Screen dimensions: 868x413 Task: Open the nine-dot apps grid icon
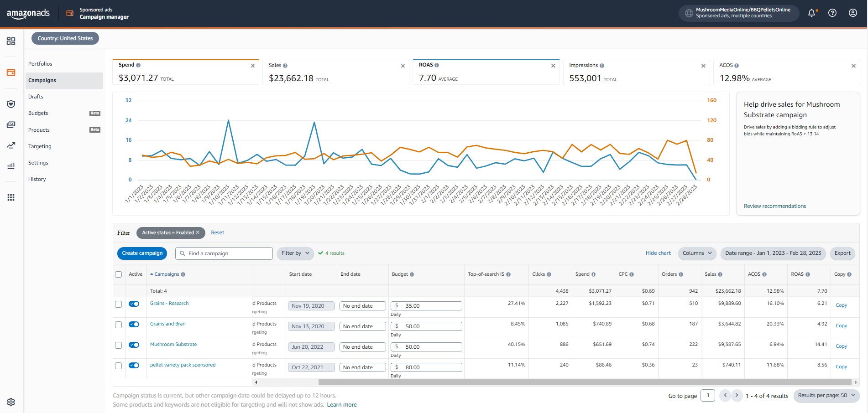(x=11, y=197)
